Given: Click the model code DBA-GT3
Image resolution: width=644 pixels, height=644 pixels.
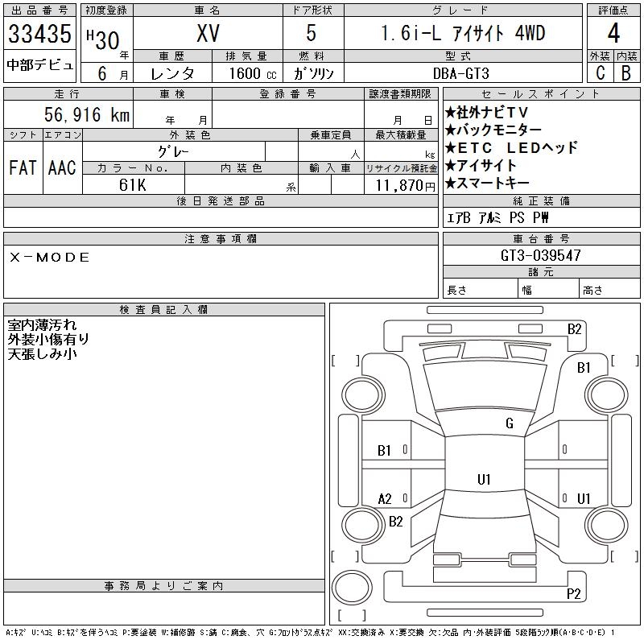Looking at the screenshot, I should tap(461, 73).
